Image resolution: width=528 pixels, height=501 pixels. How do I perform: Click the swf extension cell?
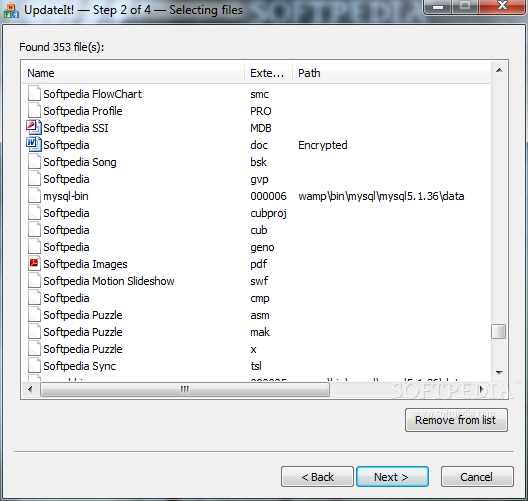(x=259, y=281)
